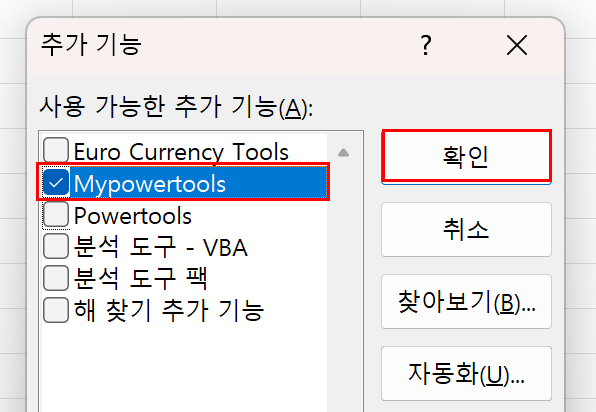Enable the 분석 도구 - VBA checkbox

(56, 246)
